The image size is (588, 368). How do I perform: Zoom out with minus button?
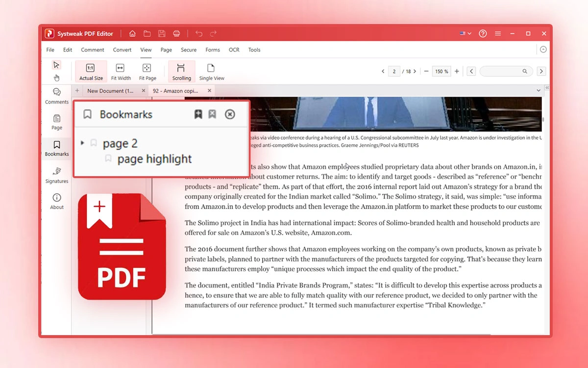(x=426, y=71)
